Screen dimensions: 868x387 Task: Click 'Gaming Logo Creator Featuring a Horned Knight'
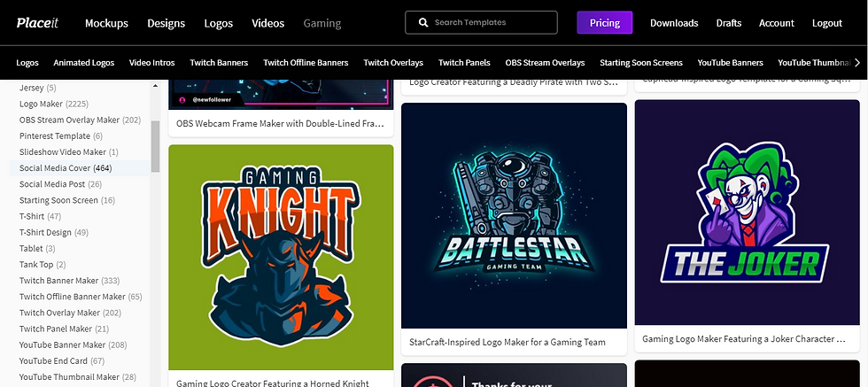point(273,383)
